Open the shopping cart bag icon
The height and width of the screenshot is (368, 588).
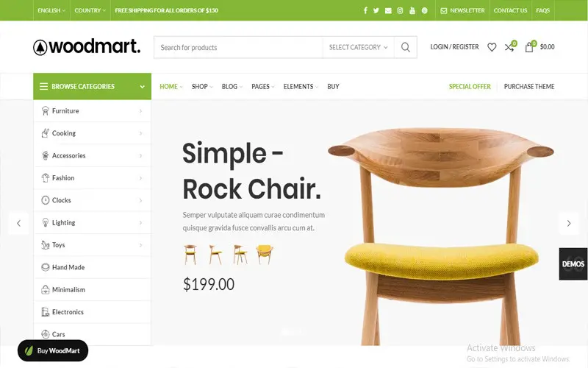529,47
